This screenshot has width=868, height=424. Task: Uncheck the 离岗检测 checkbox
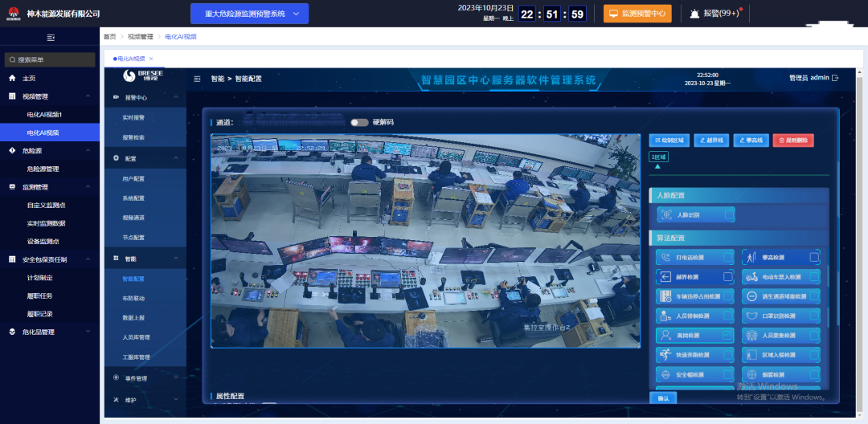pyautogui.click(x=727, y=335)
